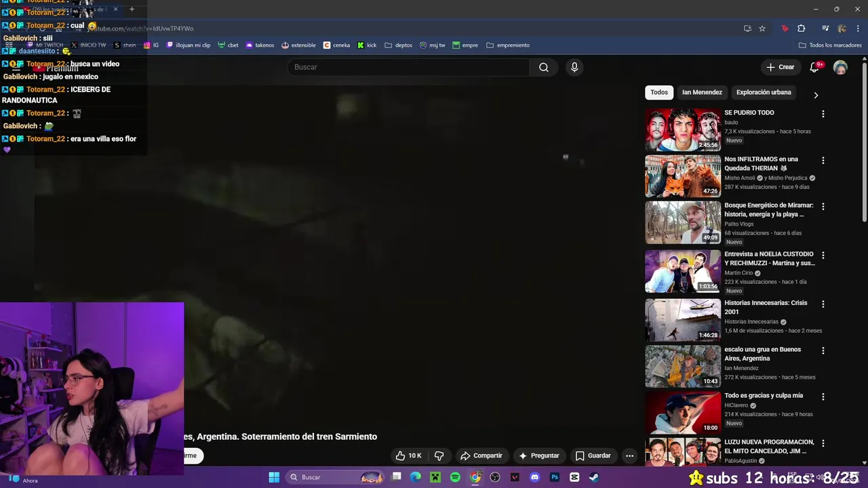Open CapCut from the taskbar
868x488 pixels.
point(574,477)
